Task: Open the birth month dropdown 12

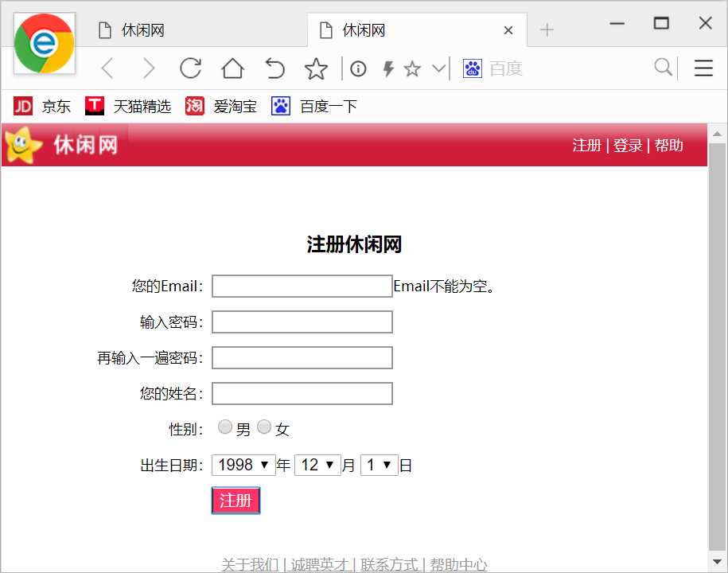Action: (x=318, y=465)
